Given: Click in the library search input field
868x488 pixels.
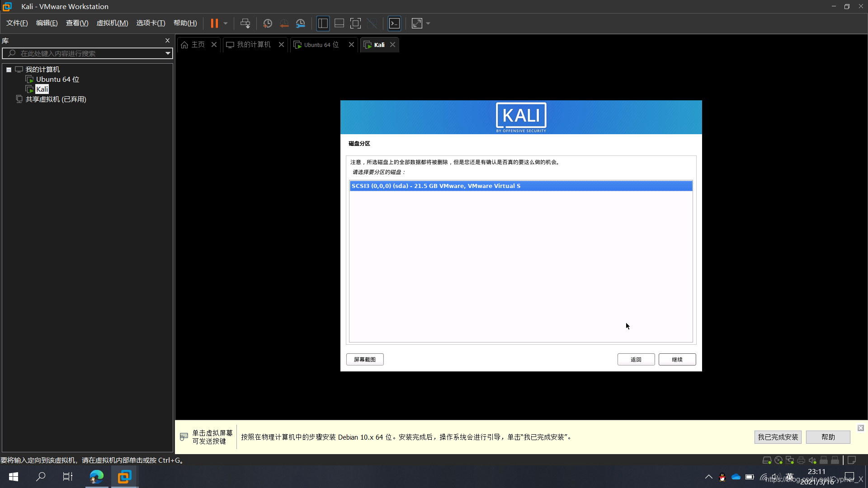Looking at the screenshot, I should 87,54.
